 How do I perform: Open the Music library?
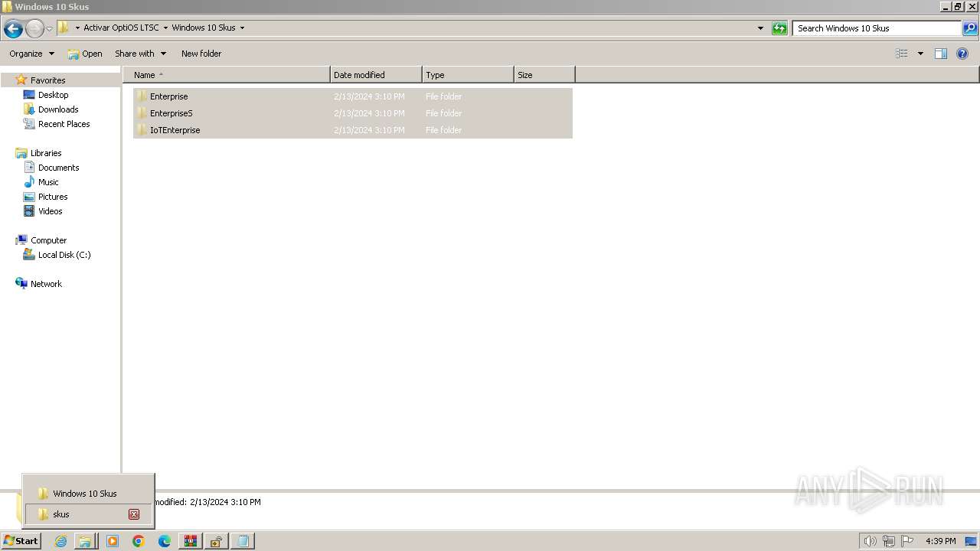pos(48,182)
